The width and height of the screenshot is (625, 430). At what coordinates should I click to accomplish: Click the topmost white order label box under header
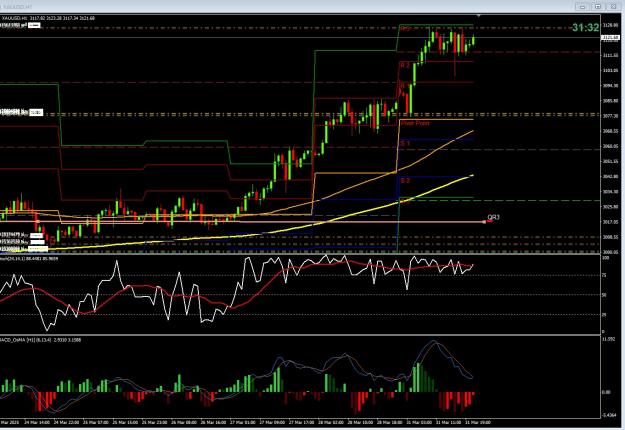tap(34, 25)
